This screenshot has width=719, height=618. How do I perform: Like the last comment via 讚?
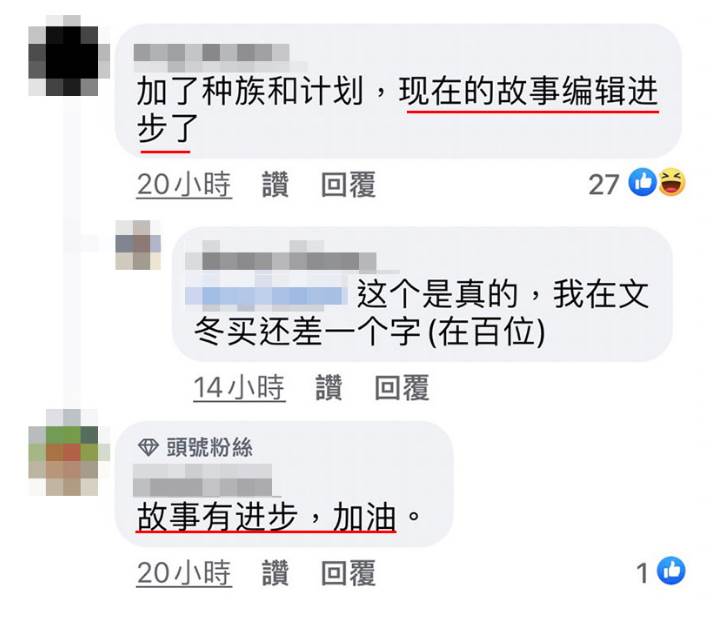pyautogui.click(x=276, y=573)
